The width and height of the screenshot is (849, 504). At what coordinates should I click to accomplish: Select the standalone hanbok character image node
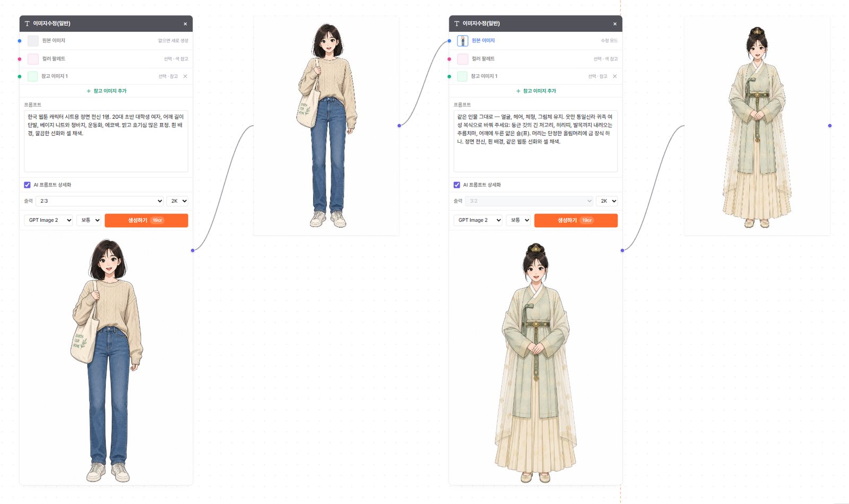click(x=757, y=126)
